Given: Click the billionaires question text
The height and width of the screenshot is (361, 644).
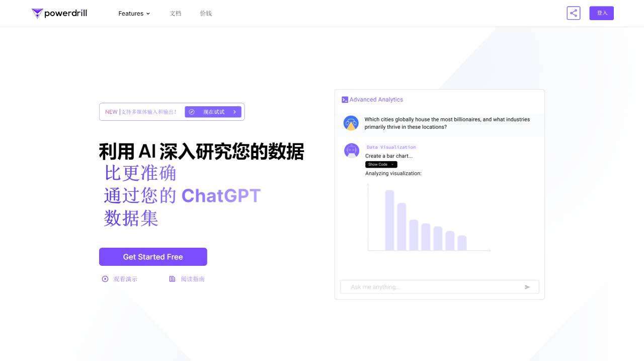Looking at the screenshot, I should 447,123.
